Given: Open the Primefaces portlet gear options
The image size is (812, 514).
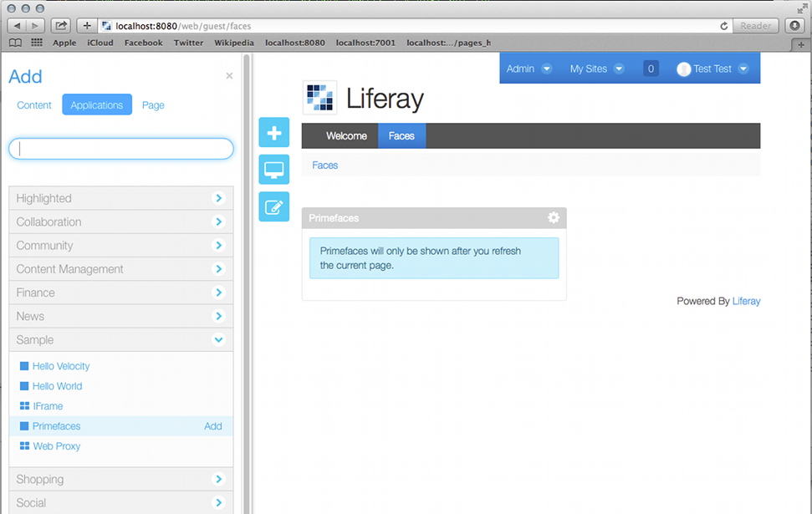Looking at the screenshot, I should [553, 217].
